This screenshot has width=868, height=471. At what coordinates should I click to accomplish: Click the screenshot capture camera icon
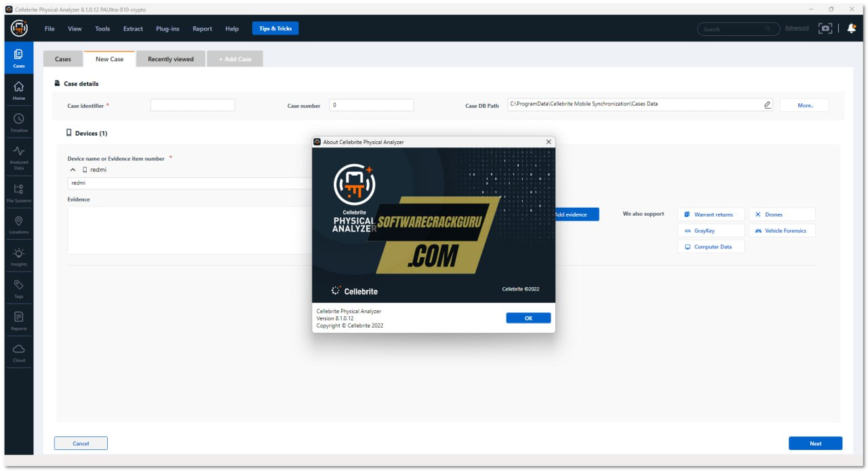[x=825, y=29]
